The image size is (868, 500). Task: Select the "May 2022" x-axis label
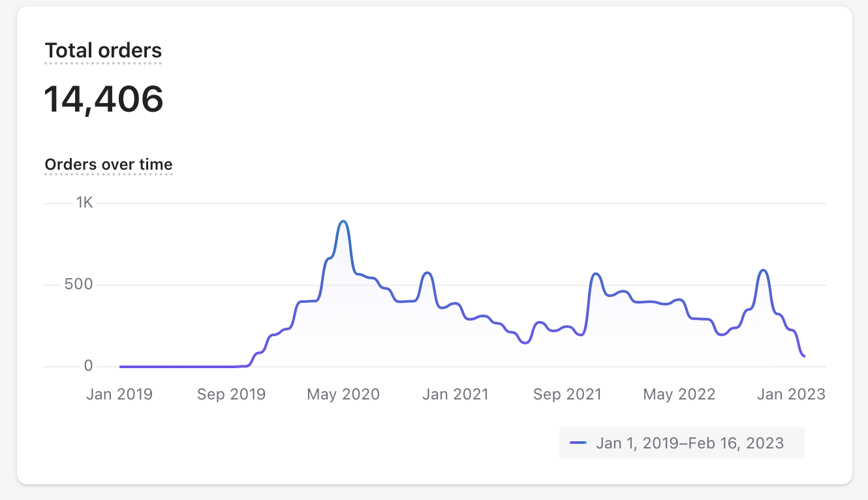coord(679,394)
